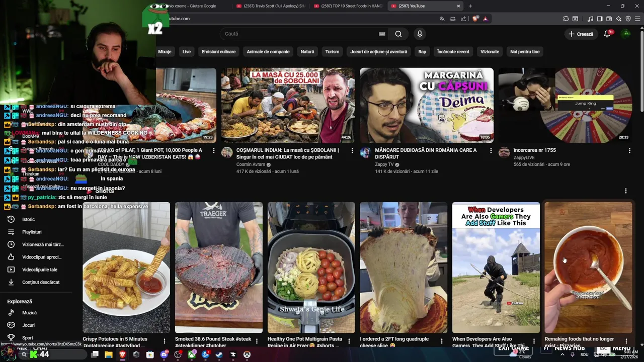
Task: Click ZappyLIVE channel name
Action: coord(524,157)
